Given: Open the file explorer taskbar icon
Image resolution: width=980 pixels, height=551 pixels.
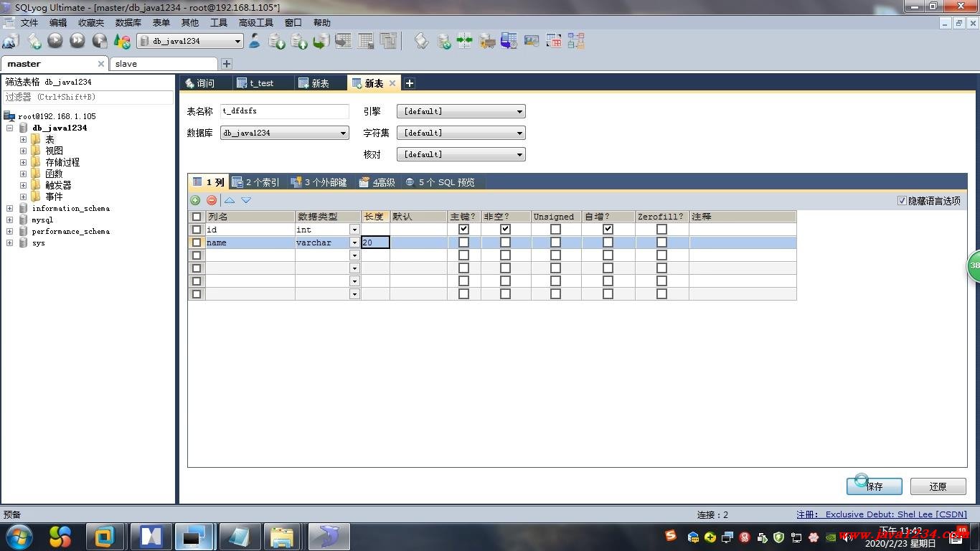Looking at the screenshot, I should point(282,537).
